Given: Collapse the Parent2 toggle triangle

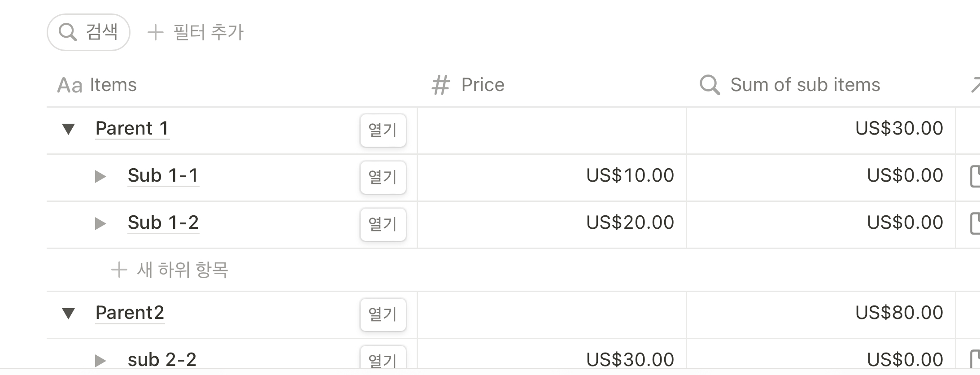Looking at the screenshot, I should [68, 313].
